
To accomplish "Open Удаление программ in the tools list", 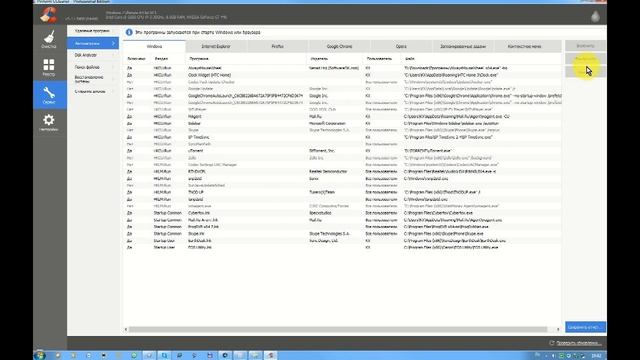I will point(93,31).
